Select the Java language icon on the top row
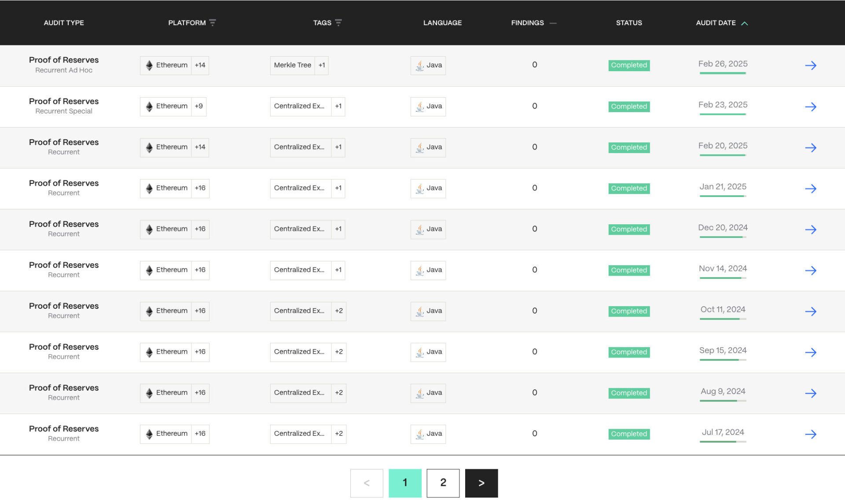 pyautogui.click(x=419, y=65)
